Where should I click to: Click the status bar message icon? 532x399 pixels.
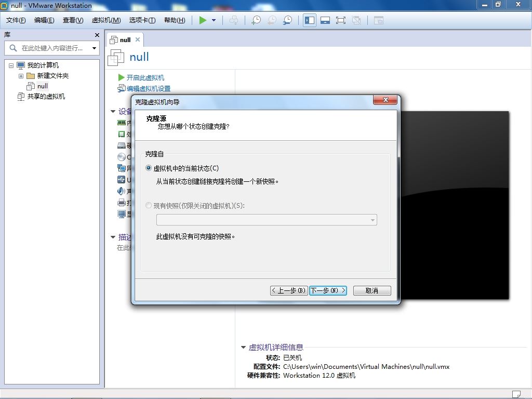click(x=516, y=394)
